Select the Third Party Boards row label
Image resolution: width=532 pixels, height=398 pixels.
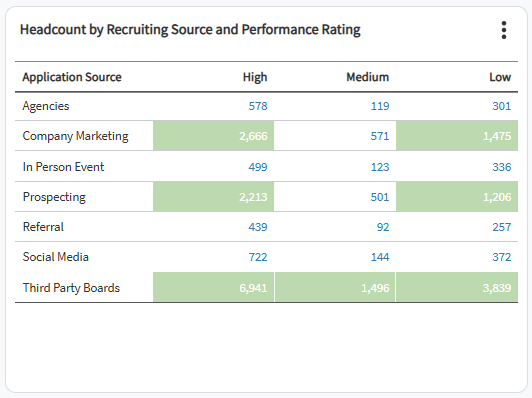click(x=71, y=288)
